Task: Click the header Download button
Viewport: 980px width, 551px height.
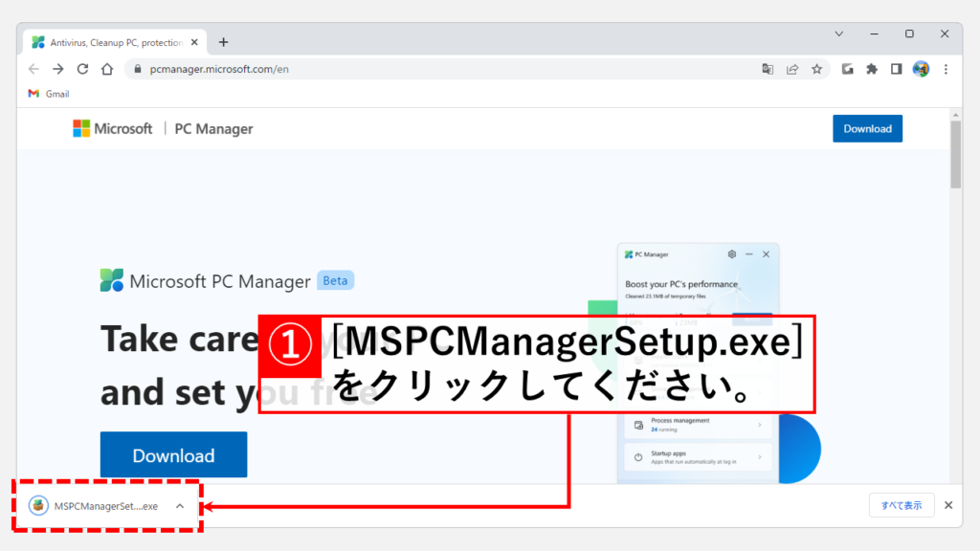Action: point(867,129)
